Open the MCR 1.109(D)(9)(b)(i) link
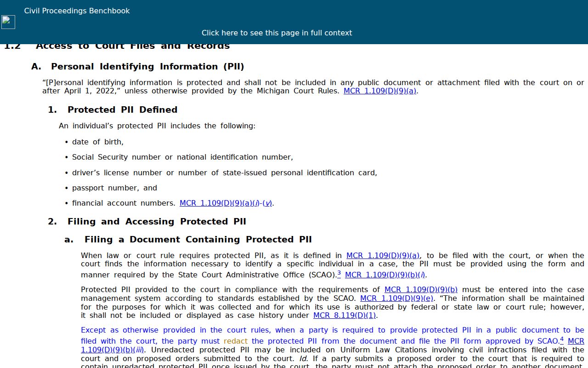This screenshot has width=588, height=368. 385,275
